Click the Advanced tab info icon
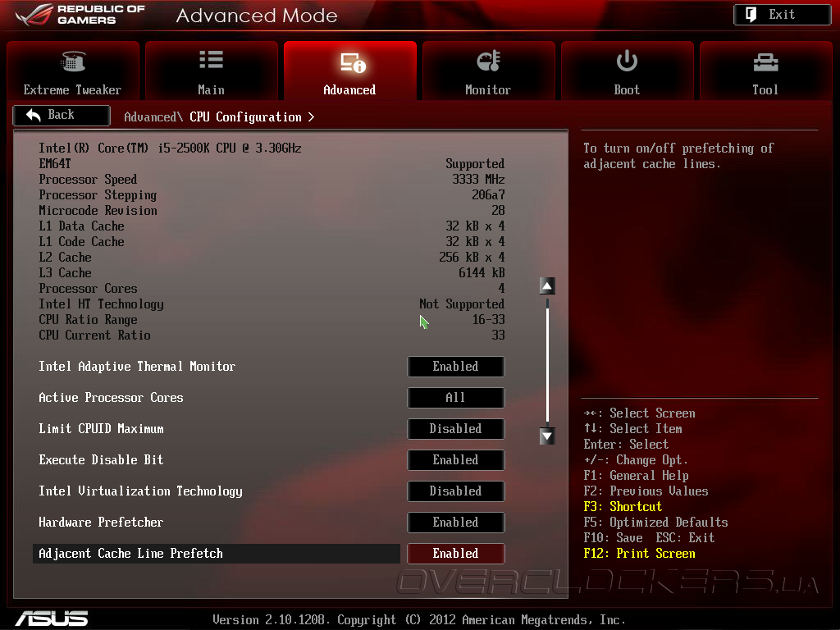This screenshot has width=840, height=630. (x=353, y=62)
